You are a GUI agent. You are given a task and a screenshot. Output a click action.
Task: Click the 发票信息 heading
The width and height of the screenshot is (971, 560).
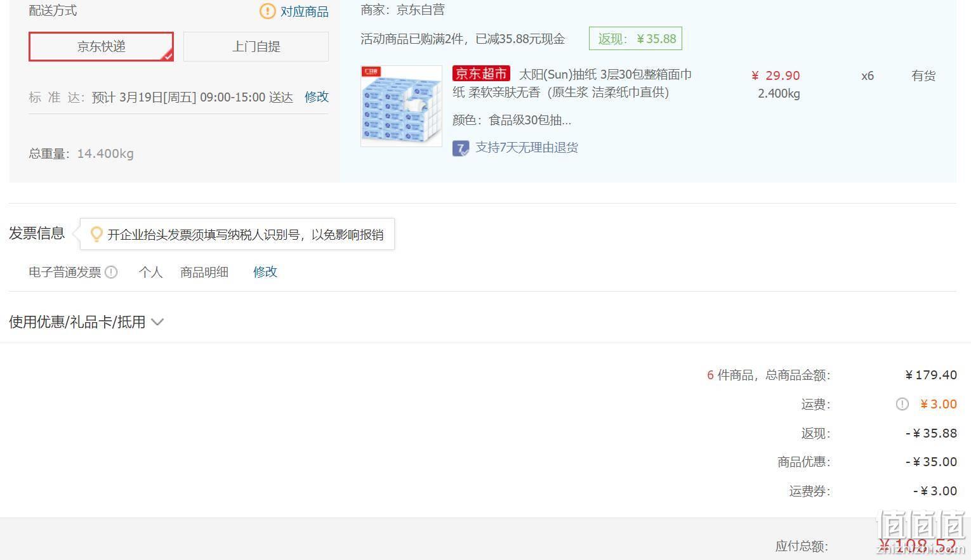(37, 233)
